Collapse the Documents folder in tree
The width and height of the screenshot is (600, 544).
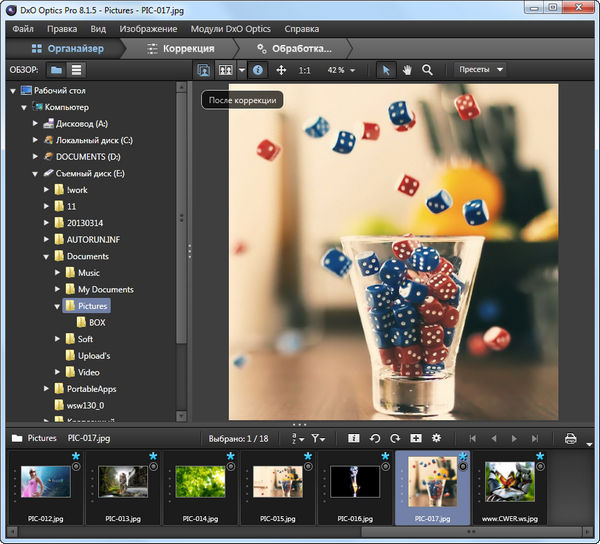tap(46, 256)
